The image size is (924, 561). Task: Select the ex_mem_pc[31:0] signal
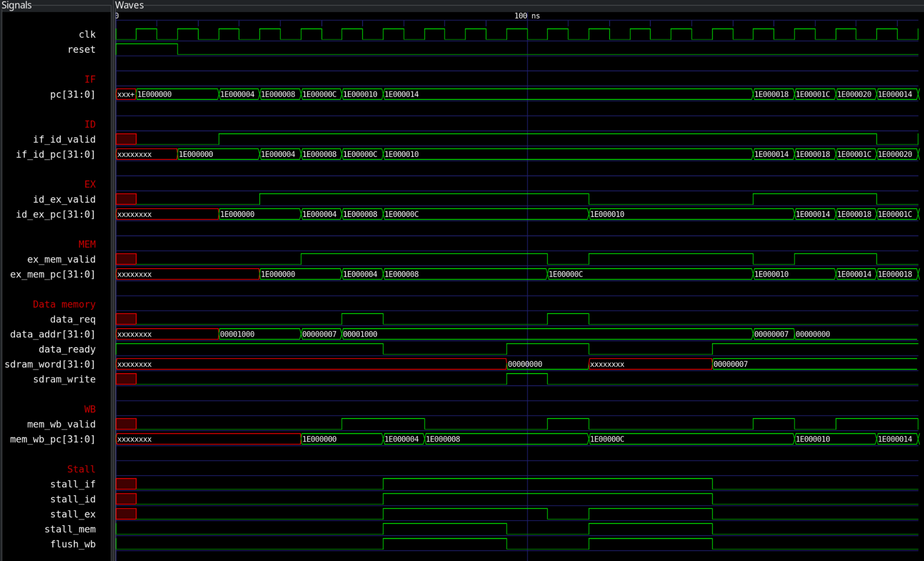52,275
